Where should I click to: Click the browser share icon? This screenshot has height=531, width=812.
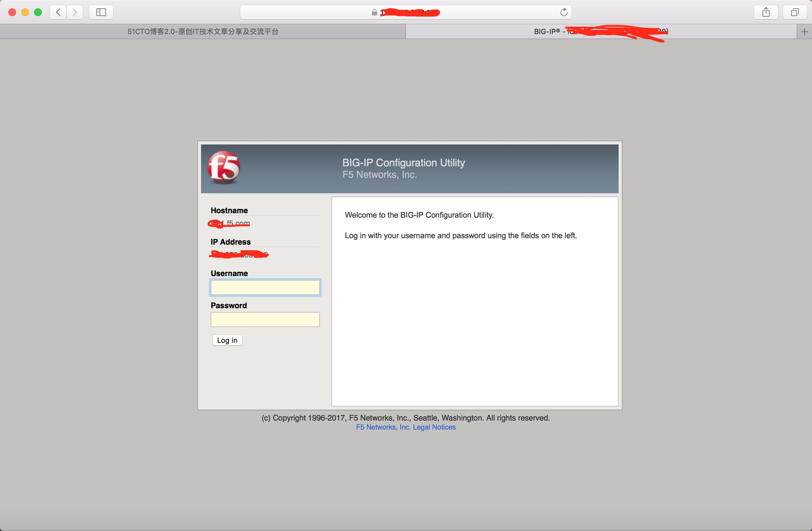[x=766, y=12]
